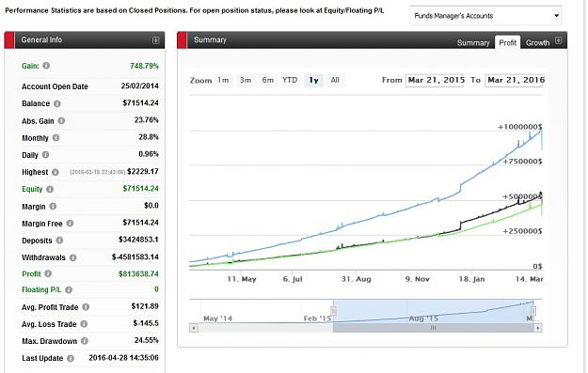This screenshot has height=373, width=588.
Task: Click the info icon next to Floating P/L
Action: pos(69,290)
